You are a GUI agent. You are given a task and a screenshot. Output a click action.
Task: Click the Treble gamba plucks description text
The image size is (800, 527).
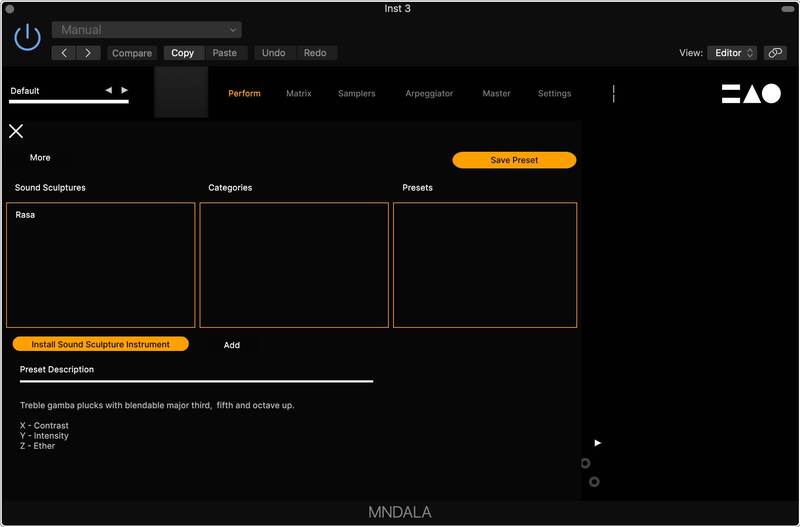(x=157, y=405)
